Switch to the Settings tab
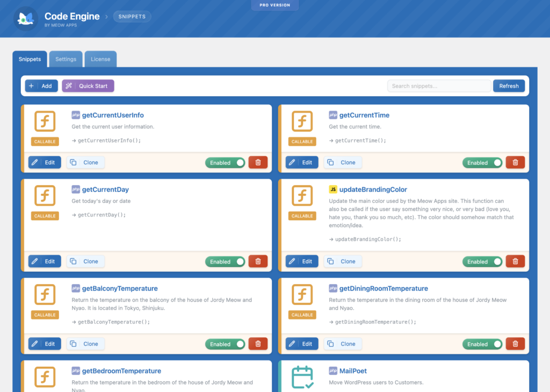 point(66,59)
